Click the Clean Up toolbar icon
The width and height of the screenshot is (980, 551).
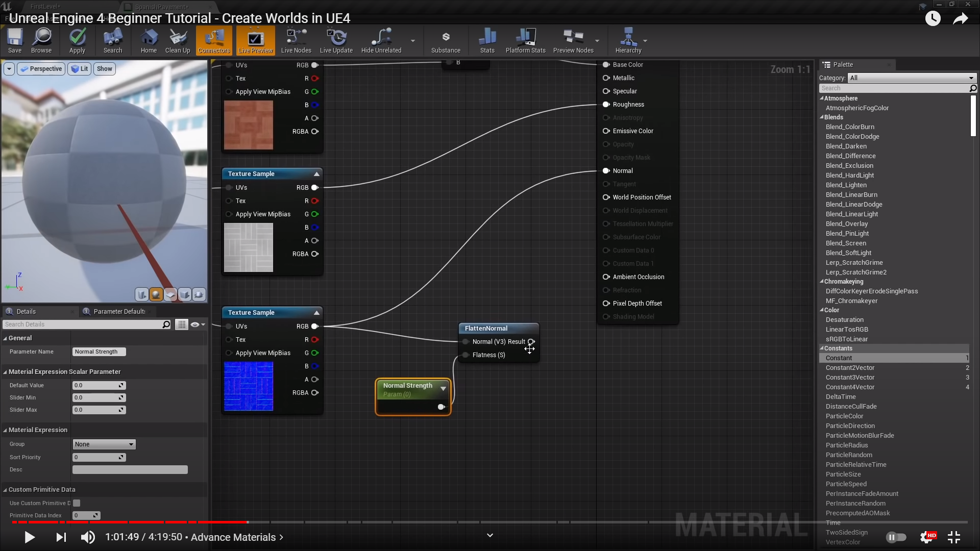tap(178, 40)
